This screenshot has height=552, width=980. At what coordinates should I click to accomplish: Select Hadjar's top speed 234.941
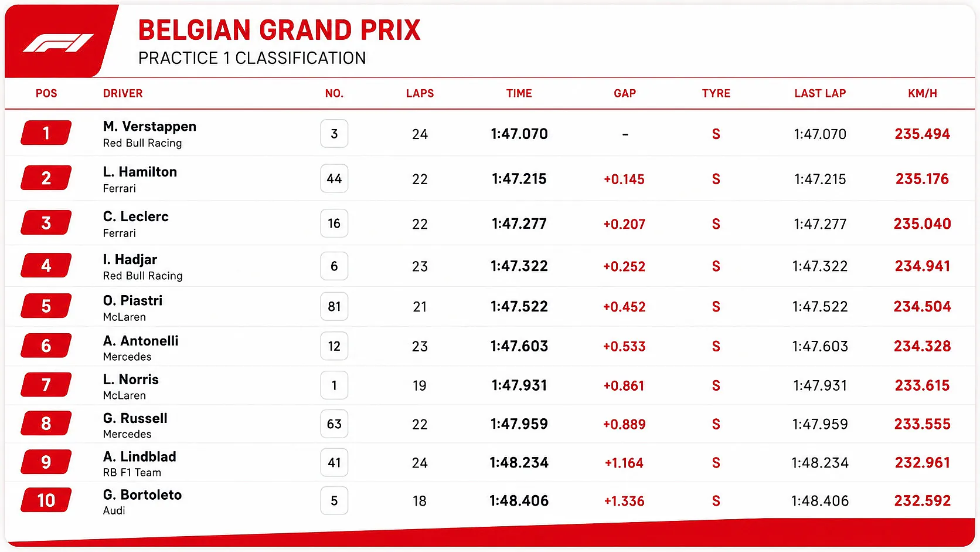(923, 266)
